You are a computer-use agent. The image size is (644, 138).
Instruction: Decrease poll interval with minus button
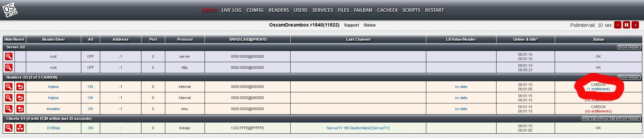coord(617,25)
